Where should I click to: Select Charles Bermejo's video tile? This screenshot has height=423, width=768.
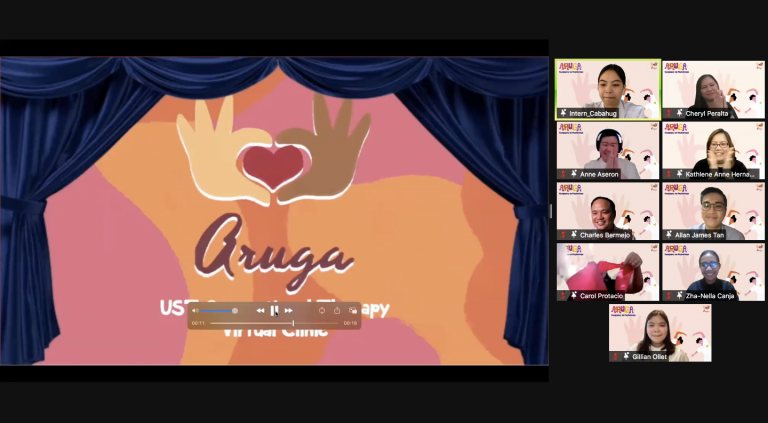click(x=608, y=211)
